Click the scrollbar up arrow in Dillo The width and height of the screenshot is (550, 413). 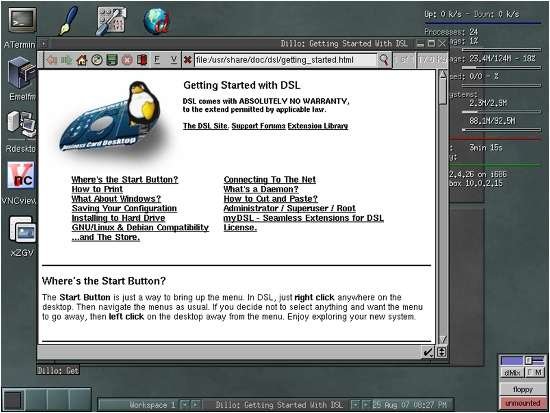point(443,74)
